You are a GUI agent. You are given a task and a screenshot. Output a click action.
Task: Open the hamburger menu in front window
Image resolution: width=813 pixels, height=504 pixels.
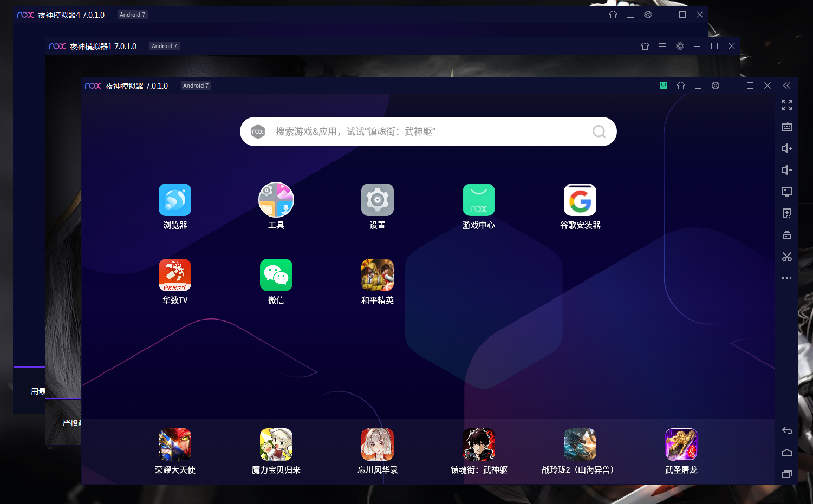pyautogui.click(x=698, y=86)
